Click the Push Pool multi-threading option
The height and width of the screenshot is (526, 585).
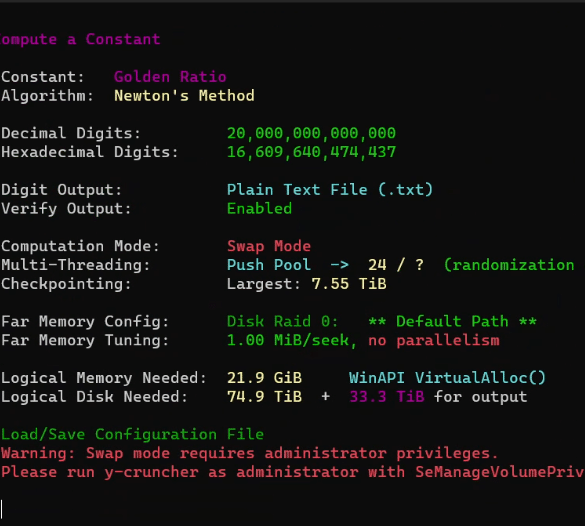[x=269, y=265]
